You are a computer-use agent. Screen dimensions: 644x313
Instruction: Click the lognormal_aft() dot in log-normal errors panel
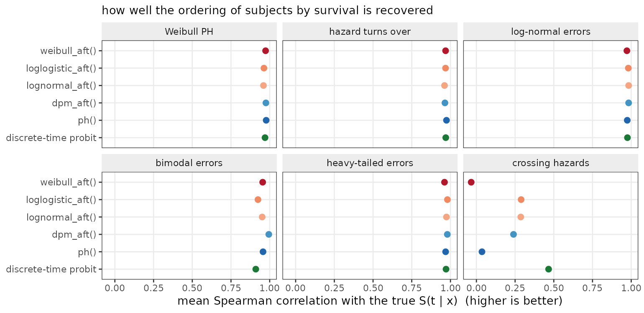[x=629, y=85]
